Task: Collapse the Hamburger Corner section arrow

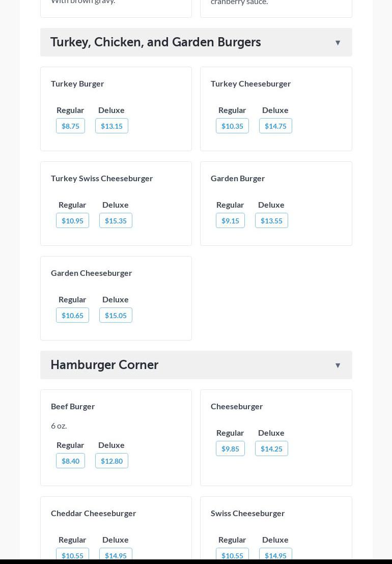Action: [x=338, y=365]
